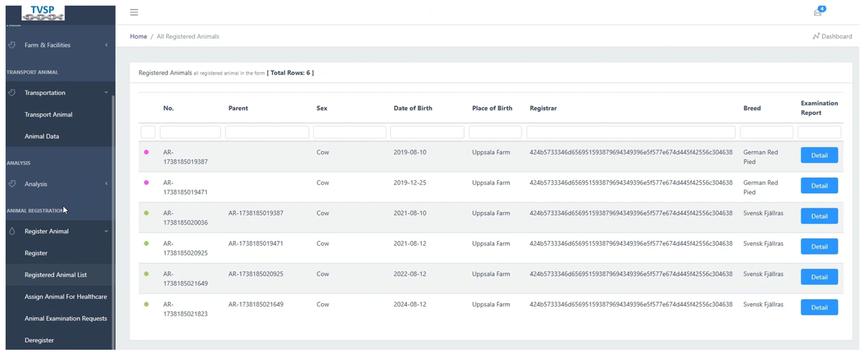Screen dimensions: 868x360
Task: Collapse the Transportation submenu
Action: pos(106,93)
